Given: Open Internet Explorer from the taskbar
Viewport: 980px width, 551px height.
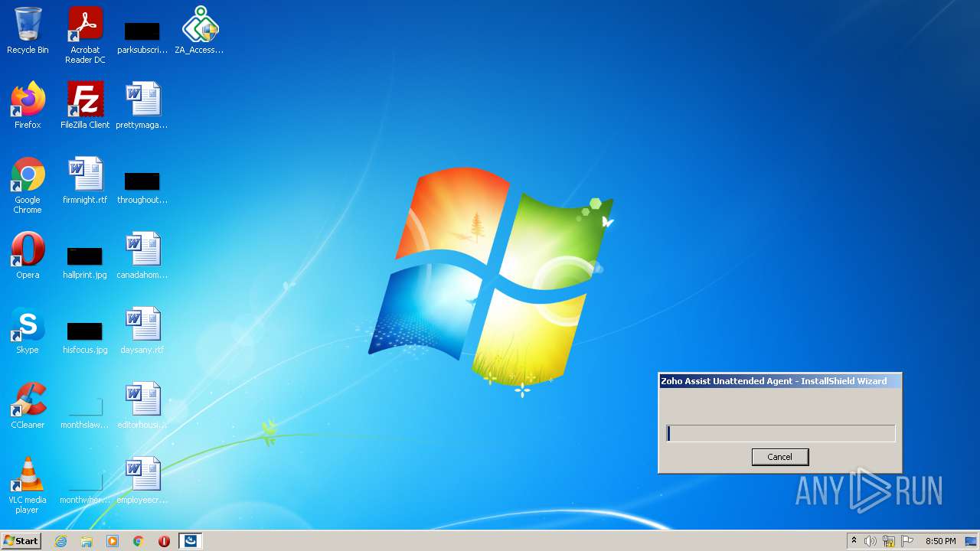Looking at the screenshot, I should 61,541.
